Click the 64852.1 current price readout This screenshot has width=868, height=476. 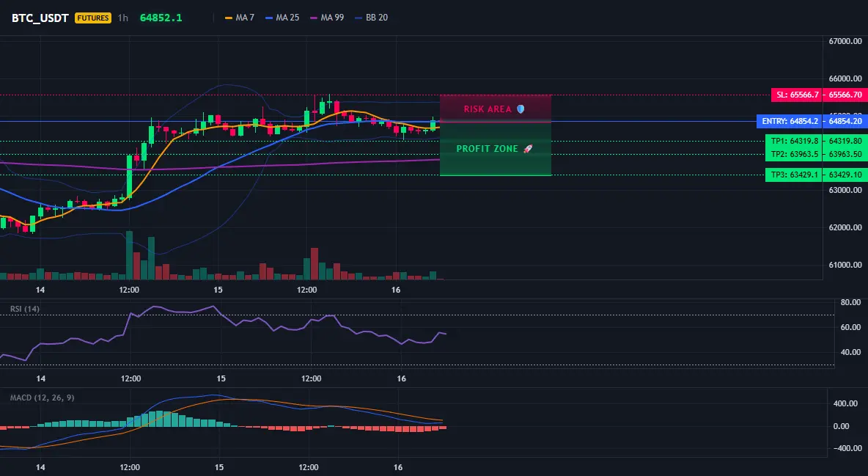[161, 18]
